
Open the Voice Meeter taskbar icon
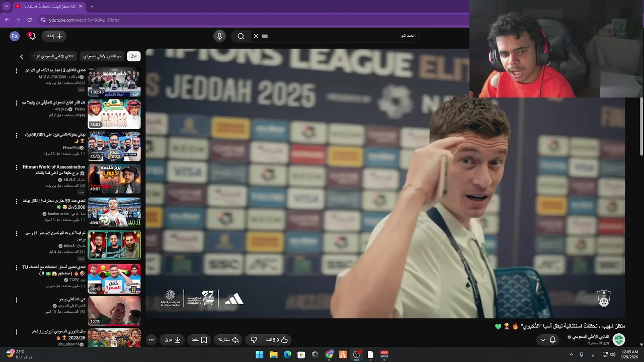pos(384,354)
